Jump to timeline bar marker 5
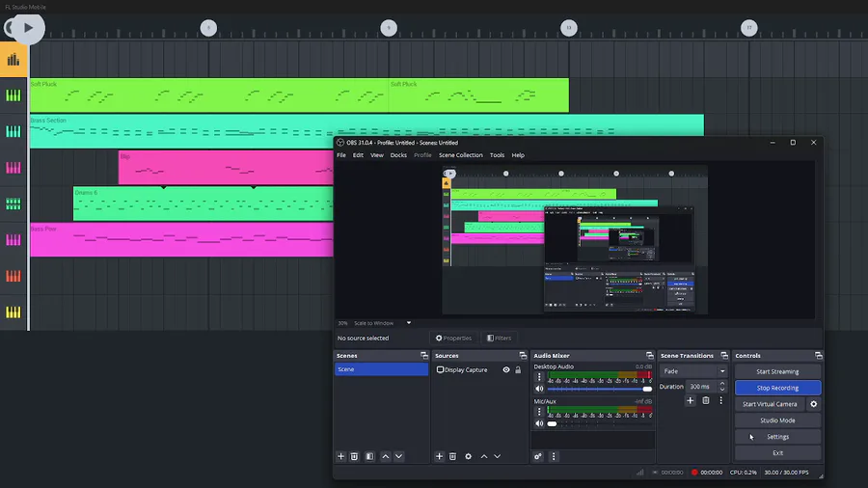Image resolution: width=868 pixels, height=488 pixels. tap(208, 28)
